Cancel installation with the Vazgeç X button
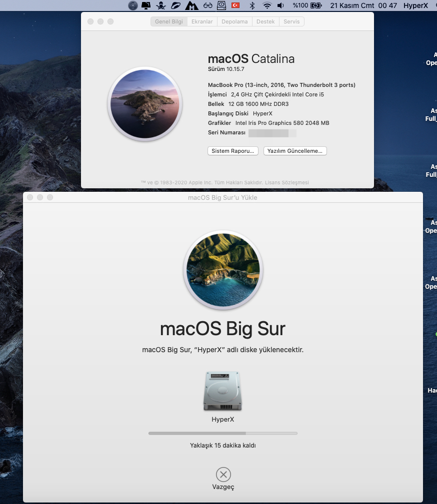Screen dimensions: 437x504 [x=223, y=474]
